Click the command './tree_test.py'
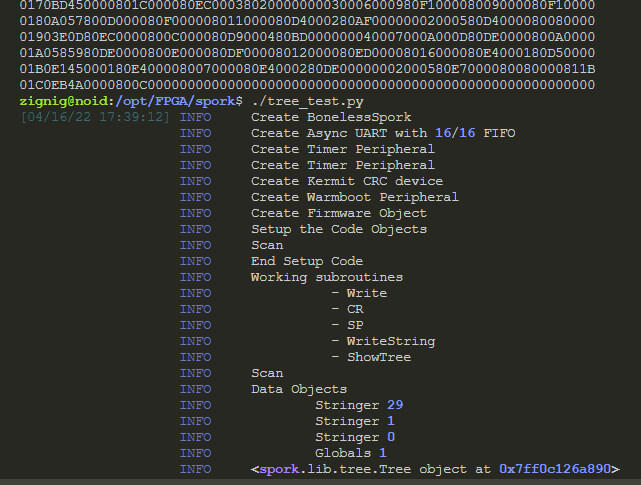Viewport: 641px width, 485px height. click(x=308, y=101)
